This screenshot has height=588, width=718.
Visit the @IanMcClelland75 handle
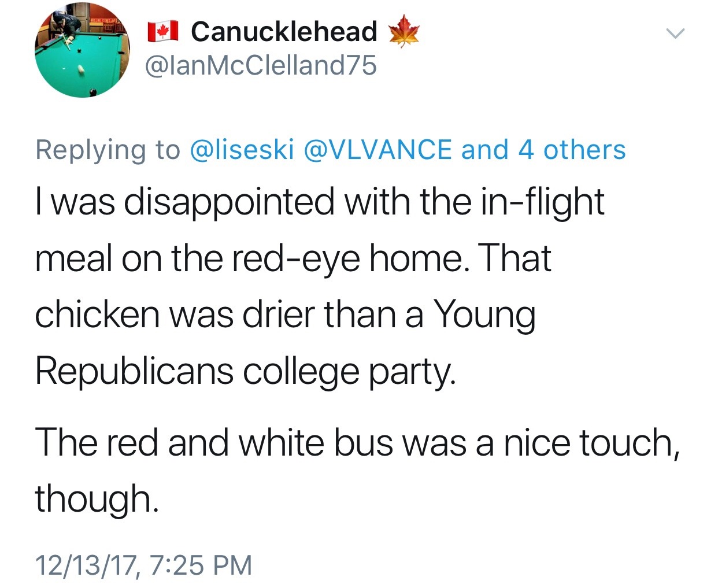261,65
